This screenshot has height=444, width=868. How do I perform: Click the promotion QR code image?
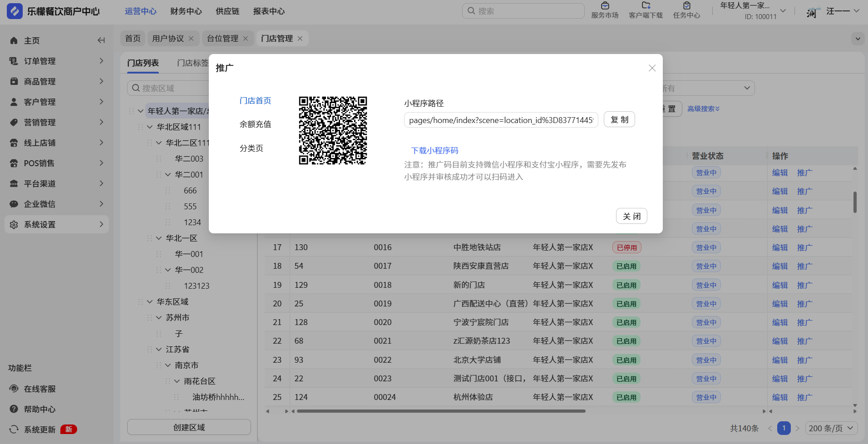(x=333, y=130)
